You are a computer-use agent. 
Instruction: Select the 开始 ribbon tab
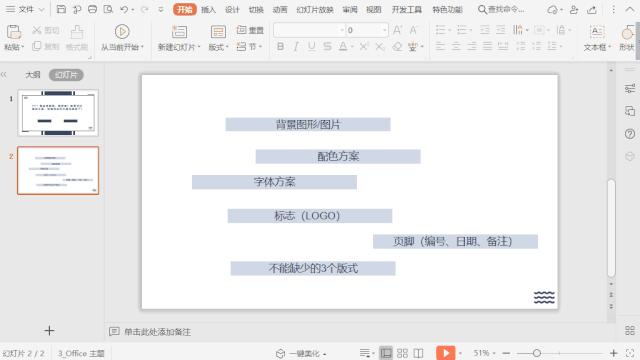(184, 9)
